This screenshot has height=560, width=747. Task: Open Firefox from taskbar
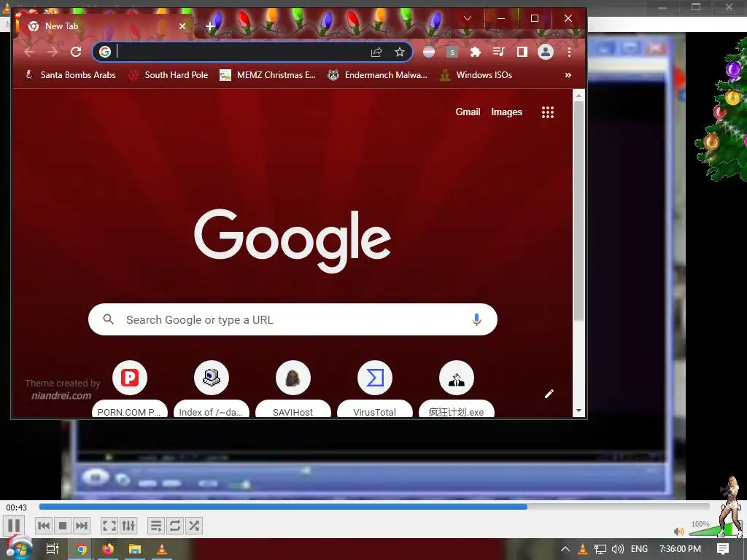[x=108, y=549]
